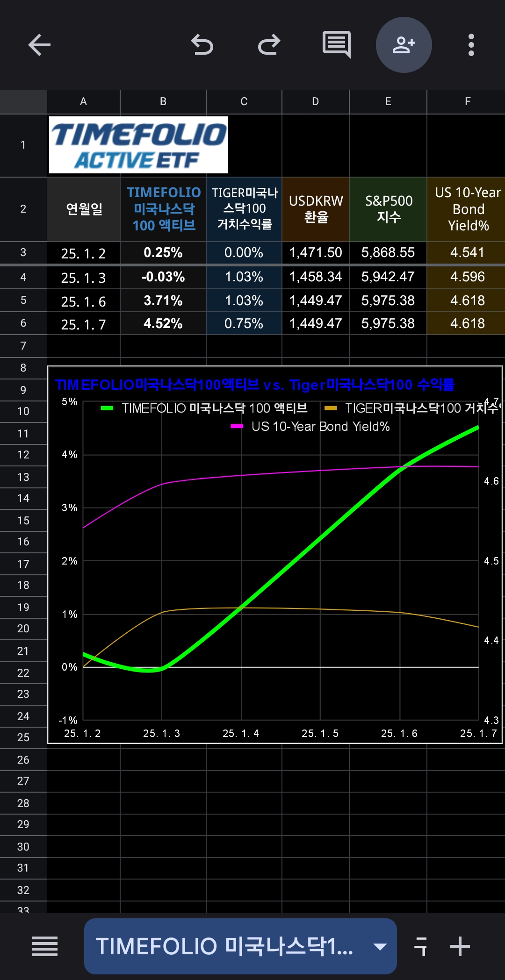Select row 2 header
The width and height of the screenshot is (505, 980).
coord(23,209)
